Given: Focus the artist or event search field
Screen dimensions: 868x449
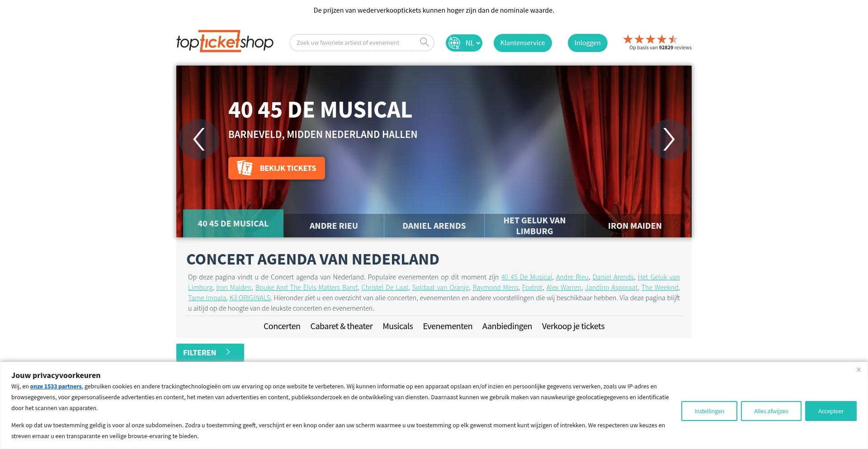Looking at the screenshot, I should [x=355, y=43].
